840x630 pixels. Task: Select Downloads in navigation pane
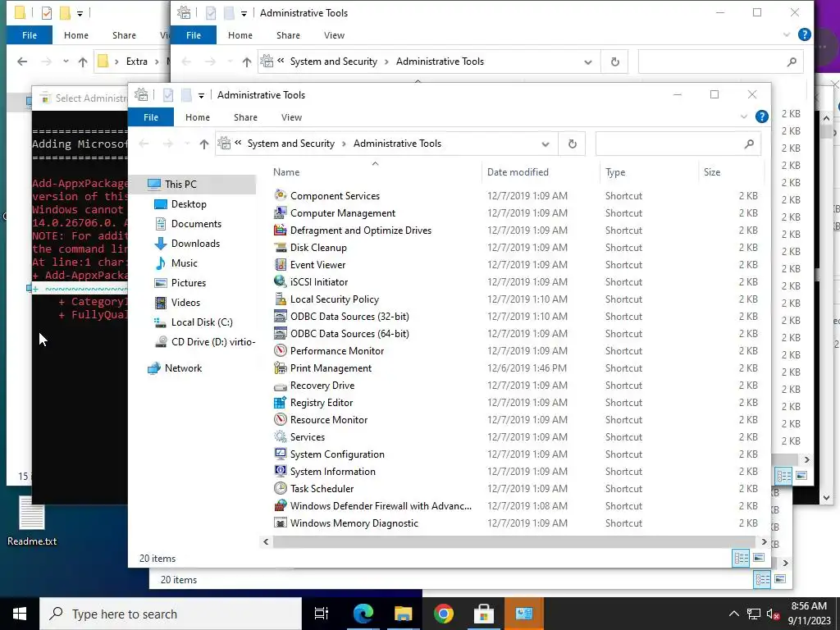coord(195,243)
